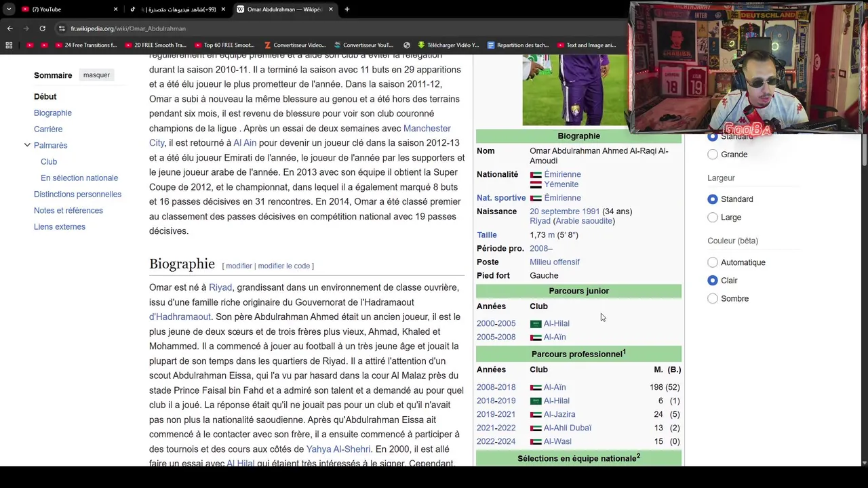The image size is (868, 488).
Task: Go to 'Liens externes' in the sommaire
Action: pyautogui.click(x=60, y=227)
